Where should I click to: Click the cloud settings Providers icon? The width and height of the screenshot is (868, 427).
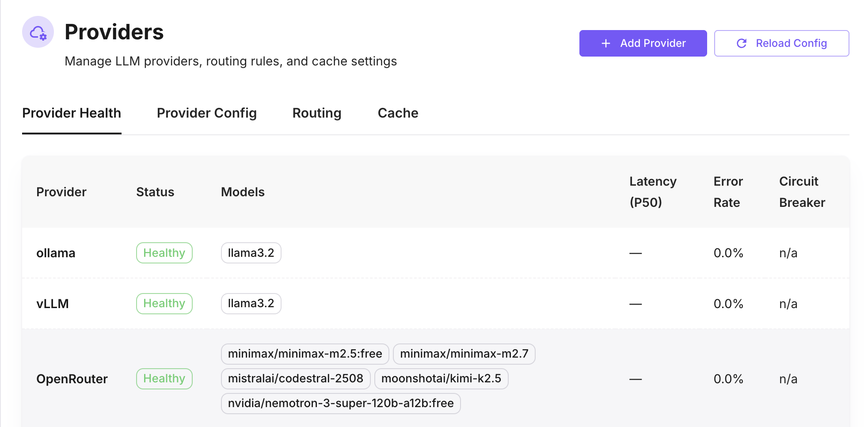click(x=38, y=31)
